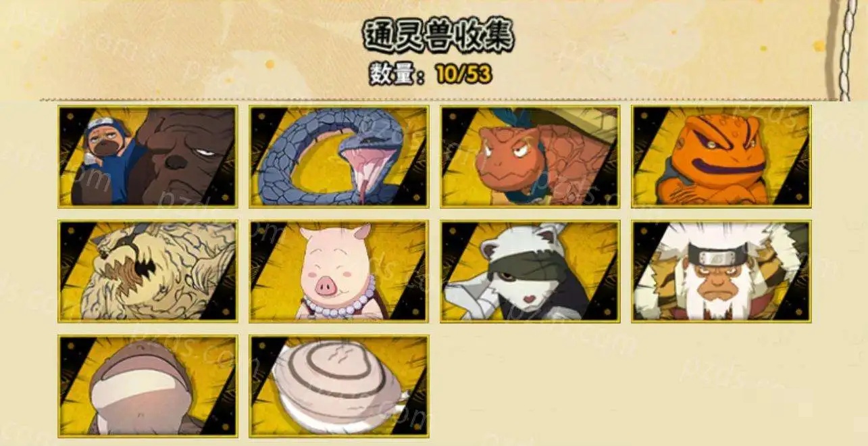Click the 数量 10/53 collection counter
The height and width of the screenshot is (446, 868).
tap(430, 74)
